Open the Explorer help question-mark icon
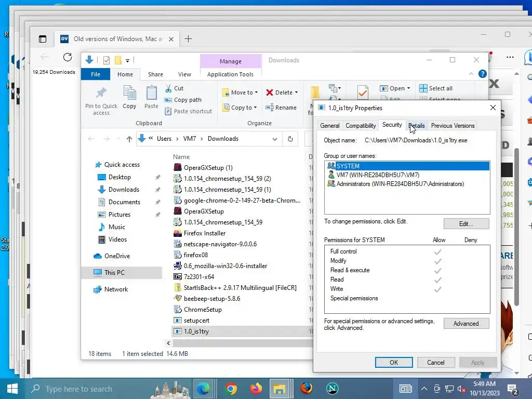Screen dimensions: 532x399 pyautogui.click(x=482, y=74)
